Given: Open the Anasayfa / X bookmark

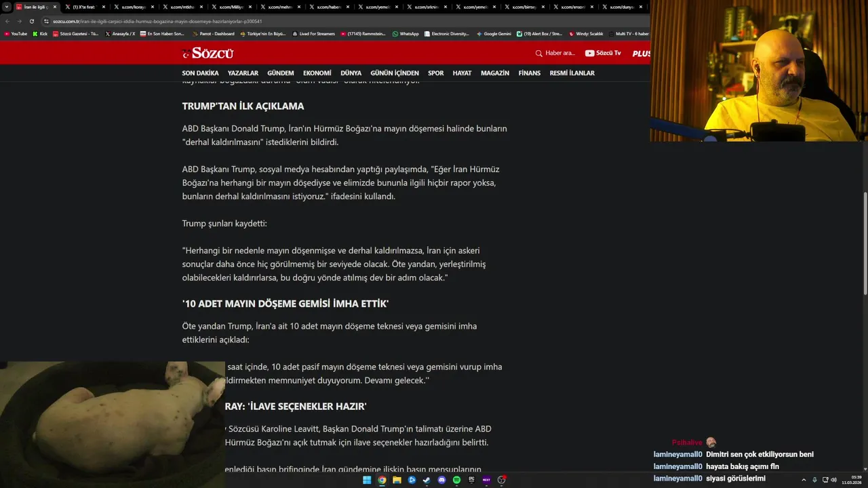Looking at the screenshot, I should click(120, 34).
